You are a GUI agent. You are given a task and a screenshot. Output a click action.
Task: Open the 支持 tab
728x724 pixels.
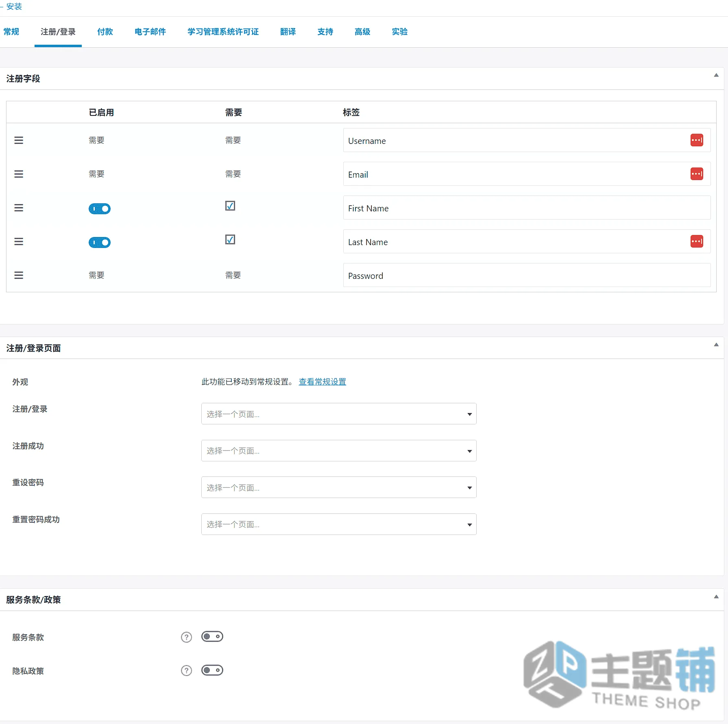point(325,32)
